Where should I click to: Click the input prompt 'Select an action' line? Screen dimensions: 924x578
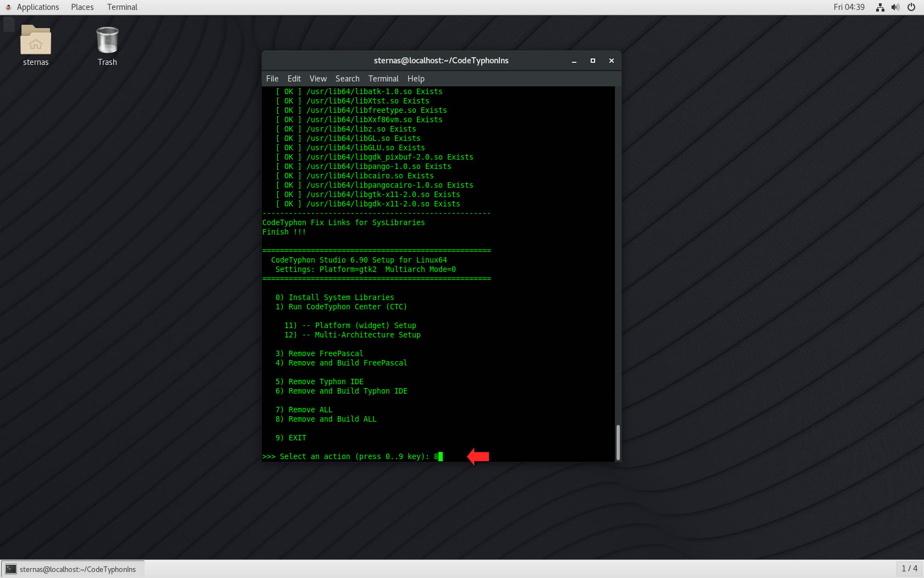(x=353, y=456)
